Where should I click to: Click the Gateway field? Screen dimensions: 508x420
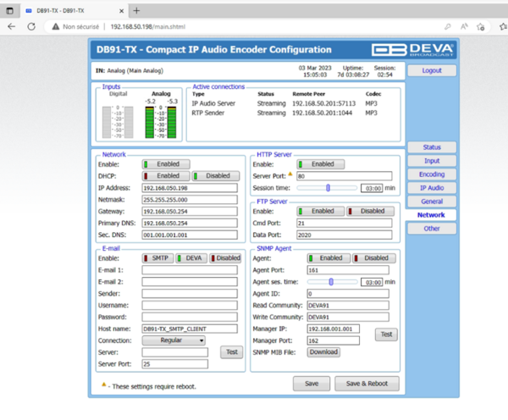pyautogui.click(x=190, y=212)
